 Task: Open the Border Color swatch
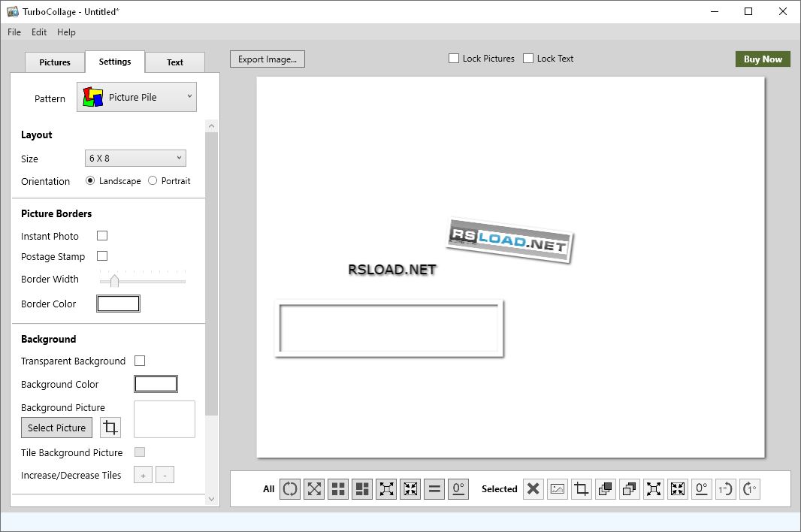tap(118, 304)
